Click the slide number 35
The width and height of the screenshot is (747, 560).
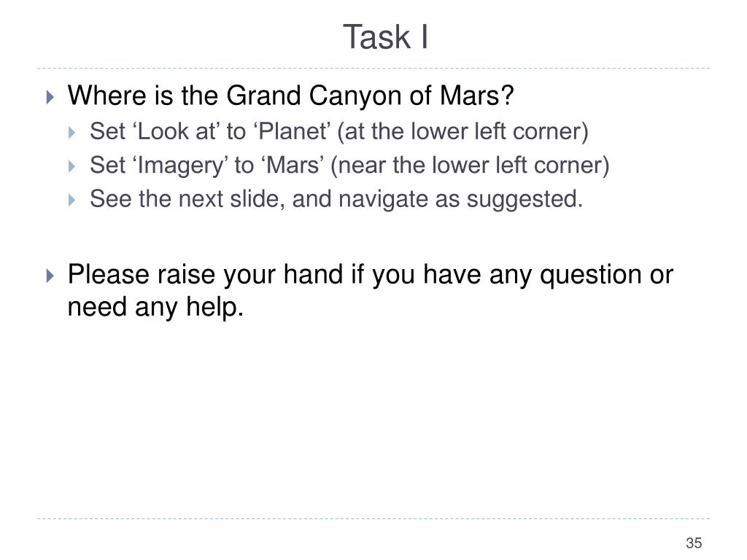tap(694, 542)
